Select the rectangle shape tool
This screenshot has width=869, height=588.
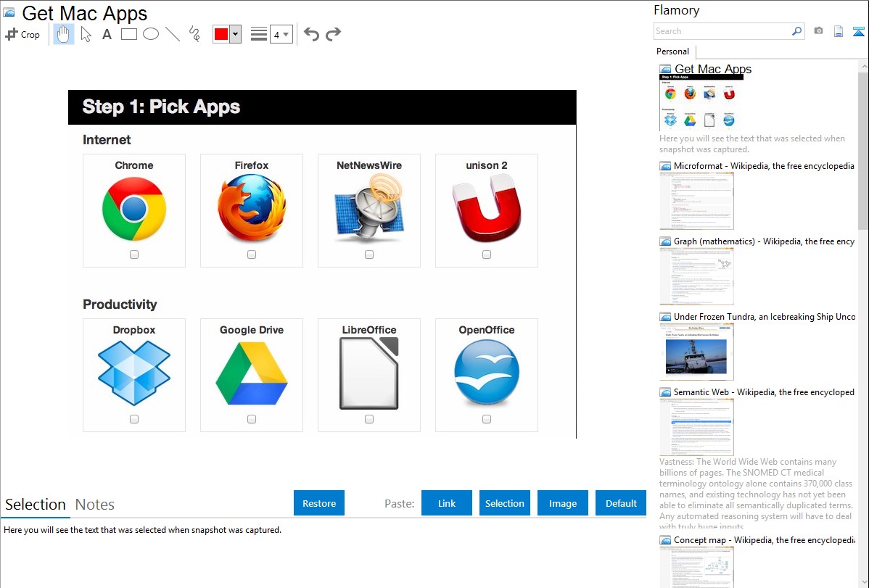(128, 34)
